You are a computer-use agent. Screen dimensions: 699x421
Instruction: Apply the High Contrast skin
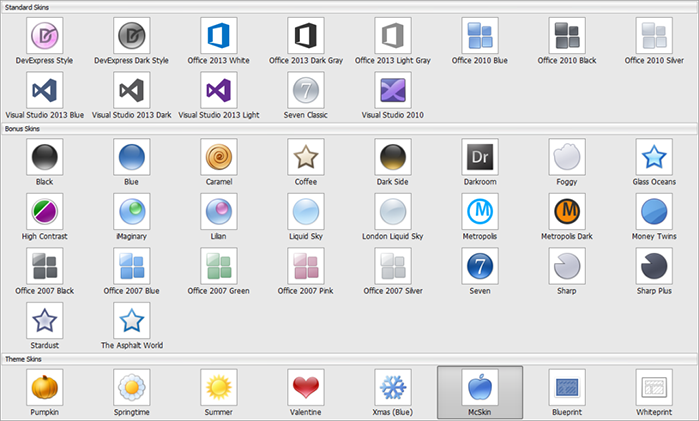point(45,211)
